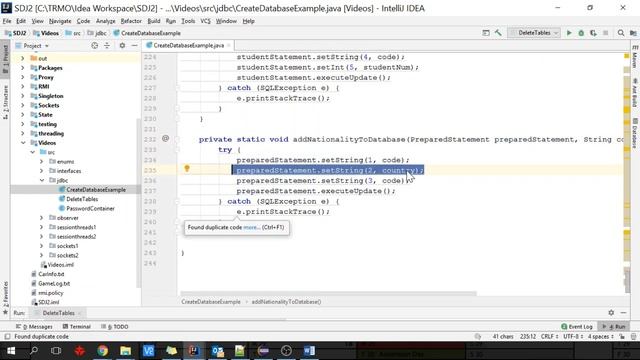Open Outlook from the taskbar
The width and height of the screenshot is (640, 360).
click(x=218, y=351)
